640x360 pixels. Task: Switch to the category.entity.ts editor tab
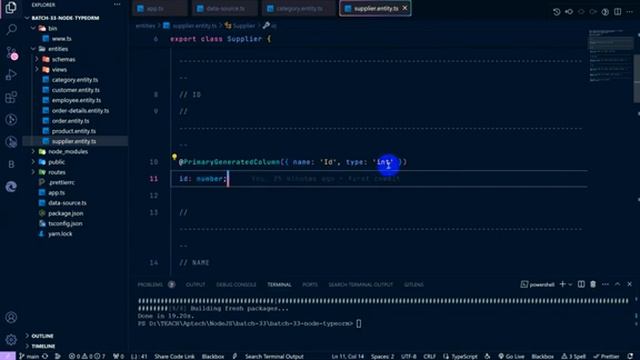coord(298,8)
